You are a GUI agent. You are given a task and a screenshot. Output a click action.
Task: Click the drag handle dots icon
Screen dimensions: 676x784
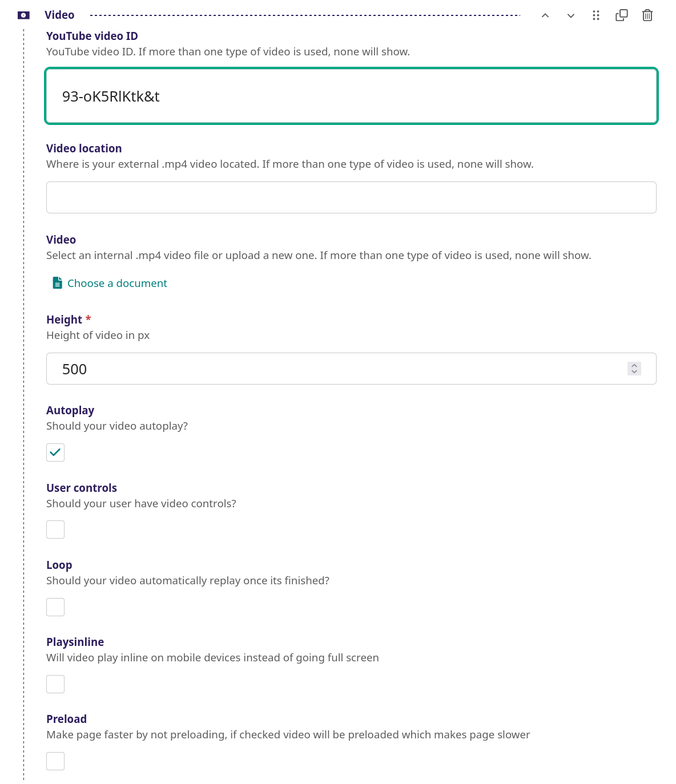point(596,15)
